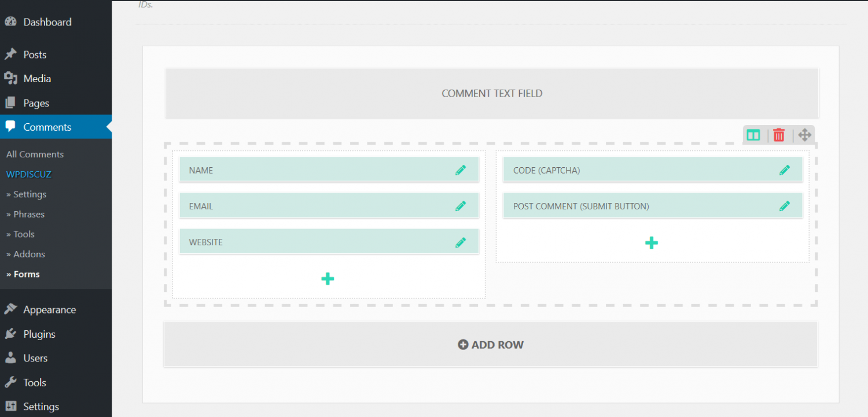868x417 pixels.
Task: Edit the CODE (CAPTCHA) field
Action: 785,169
